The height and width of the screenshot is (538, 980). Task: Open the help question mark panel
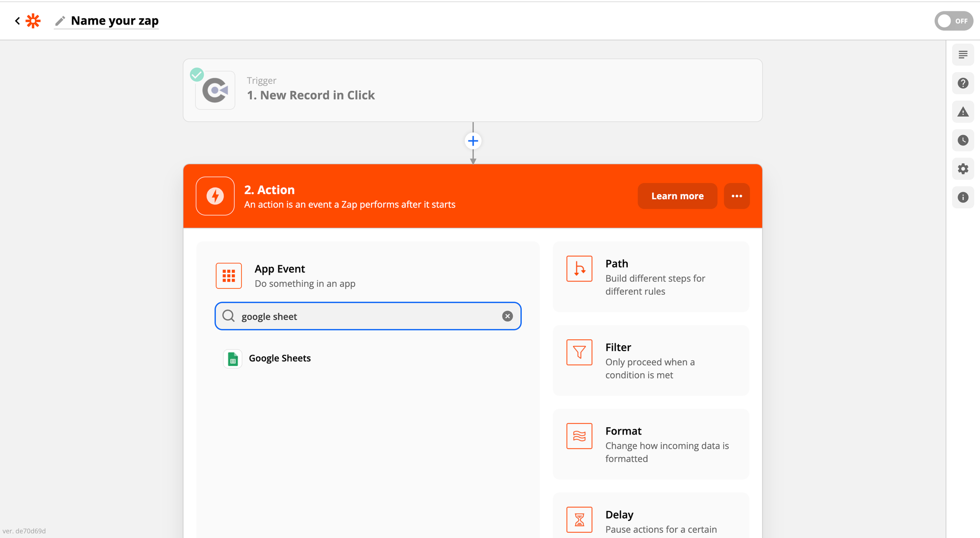point(963,83)
